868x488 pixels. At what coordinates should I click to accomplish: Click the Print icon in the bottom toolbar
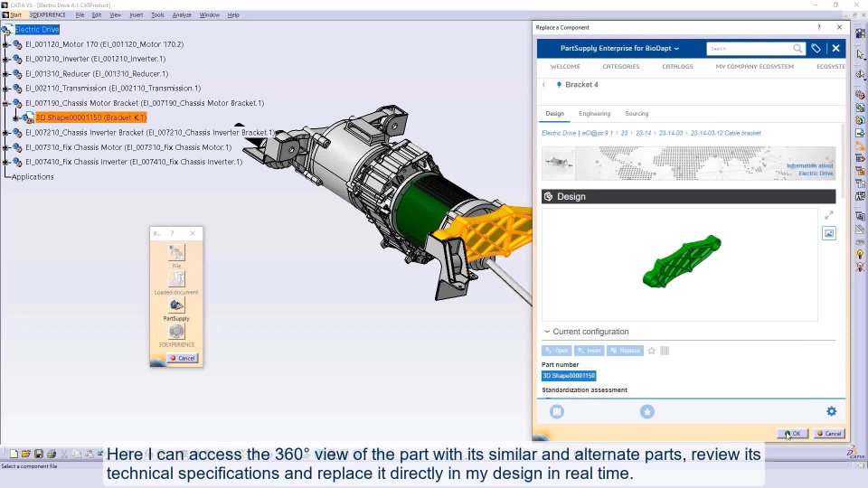pos(52,454)
